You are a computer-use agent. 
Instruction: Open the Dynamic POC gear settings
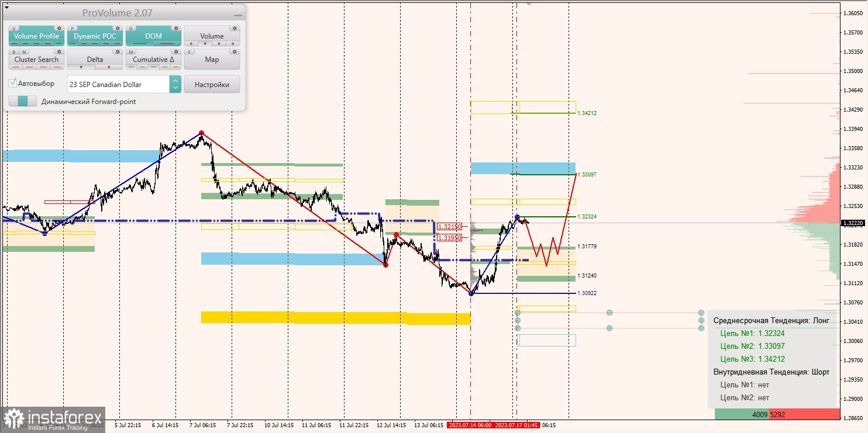118,28
